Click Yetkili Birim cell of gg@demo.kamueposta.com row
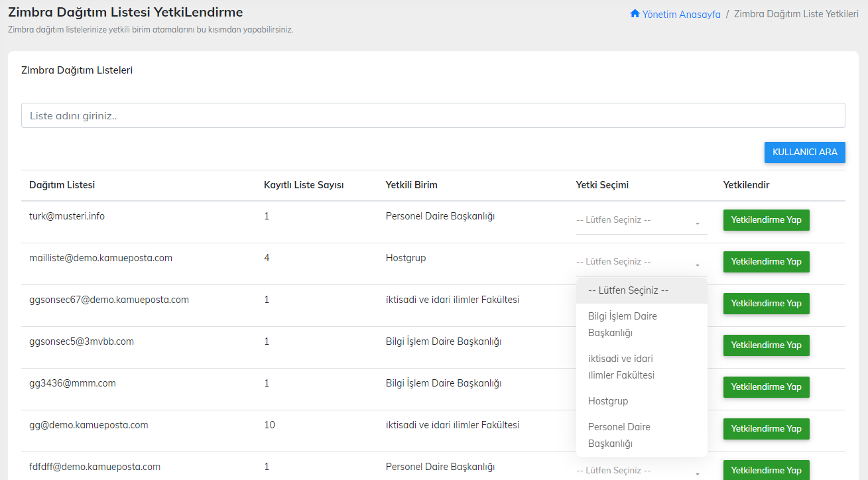The image size is (868, 480). click(452, 425)
